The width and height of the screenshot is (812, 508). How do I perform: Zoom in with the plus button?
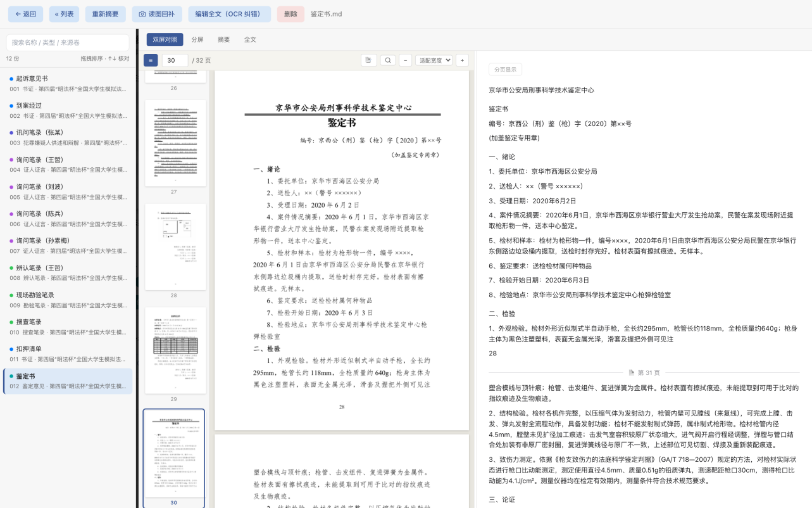(462, 60)
